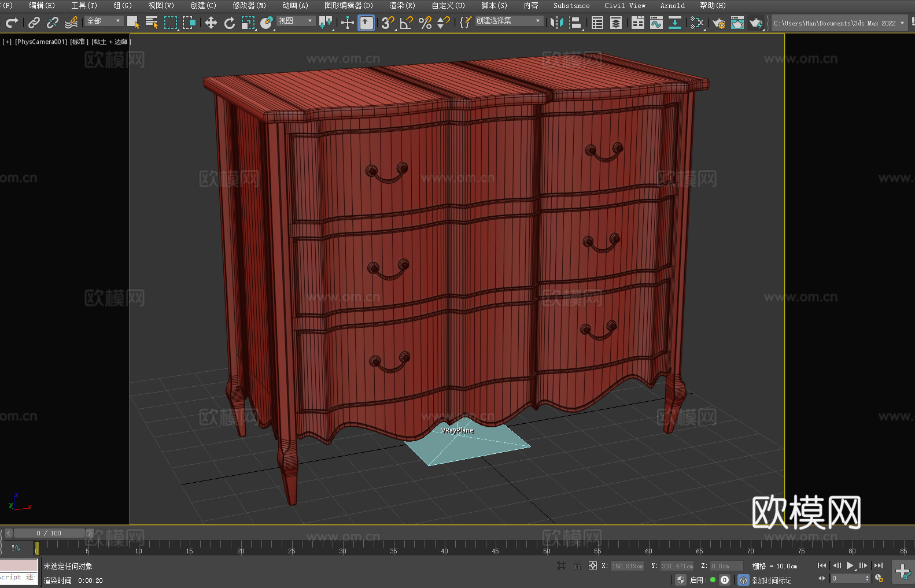Screen dimensions: 915x588
Task: Toggle Angle Snap
Action: pyautogui.click(x=407, y=23)
